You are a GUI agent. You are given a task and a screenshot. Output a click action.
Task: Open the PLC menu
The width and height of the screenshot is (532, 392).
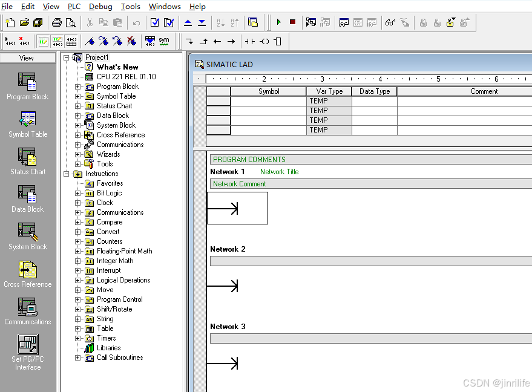(74, 7)
